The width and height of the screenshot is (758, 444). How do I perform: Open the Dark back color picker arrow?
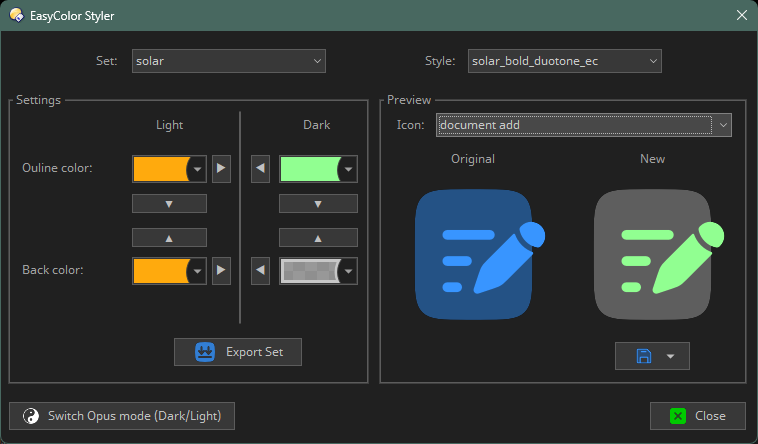tap(348, 271)
